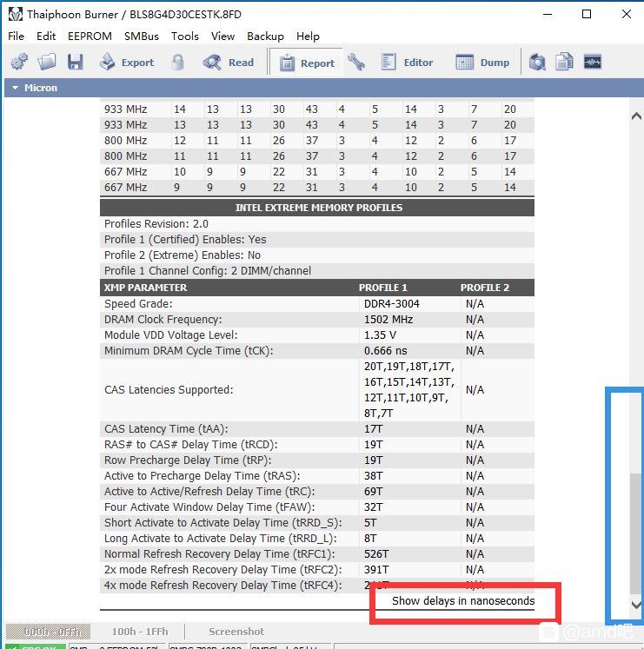Click the copy documents icon in toolbar
The image size is (644, 649).
click(x=565, y=62)
